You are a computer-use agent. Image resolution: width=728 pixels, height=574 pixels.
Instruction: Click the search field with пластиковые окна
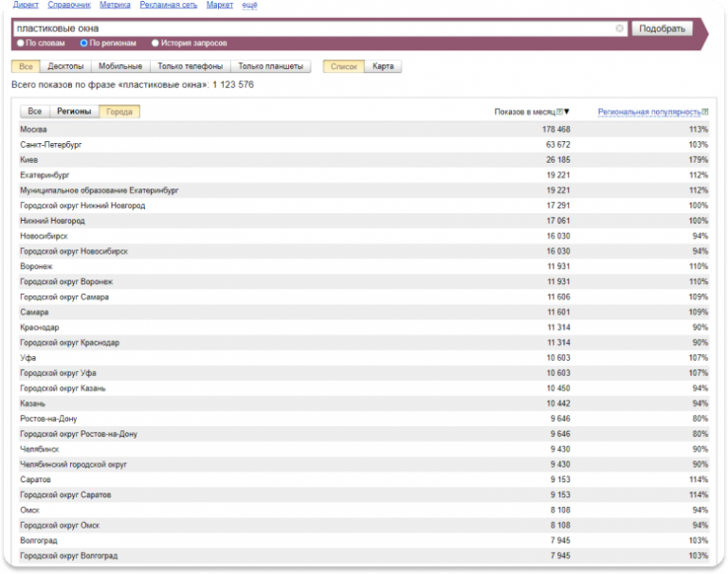tap(313, 28)
